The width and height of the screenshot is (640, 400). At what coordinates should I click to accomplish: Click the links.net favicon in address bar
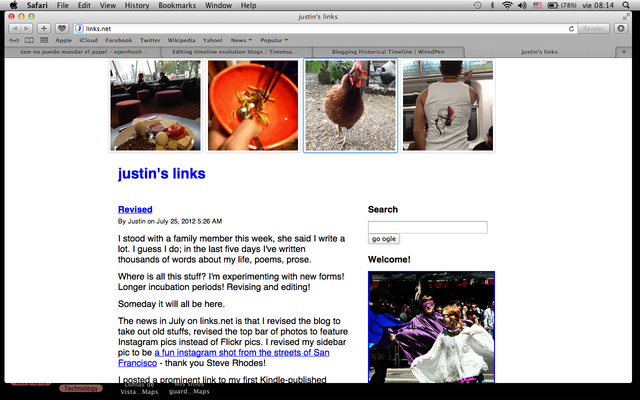80,29
